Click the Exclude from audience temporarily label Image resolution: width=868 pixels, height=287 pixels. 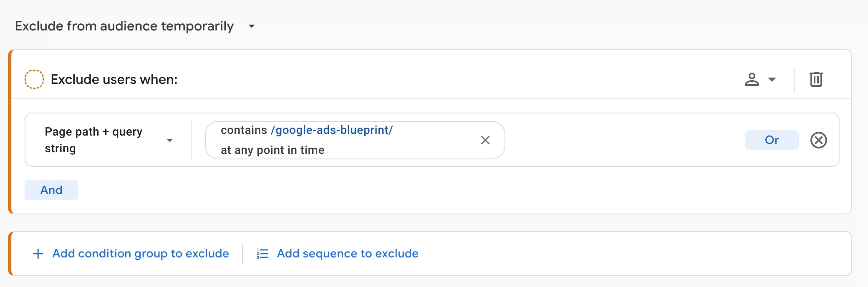124,26
